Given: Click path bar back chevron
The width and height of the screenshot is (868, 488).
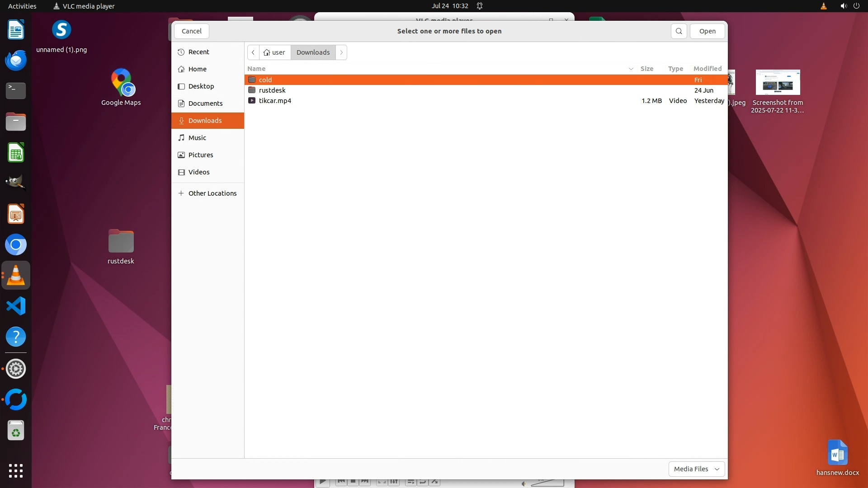Looking at the screenshot, I should [253, 52].
